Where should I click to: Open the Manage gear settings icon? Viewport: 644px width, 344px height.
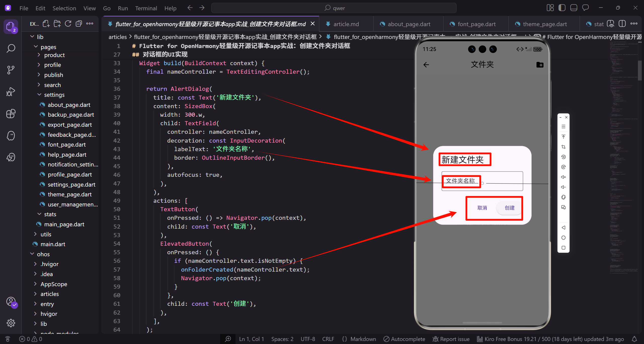tap(11, 323)
